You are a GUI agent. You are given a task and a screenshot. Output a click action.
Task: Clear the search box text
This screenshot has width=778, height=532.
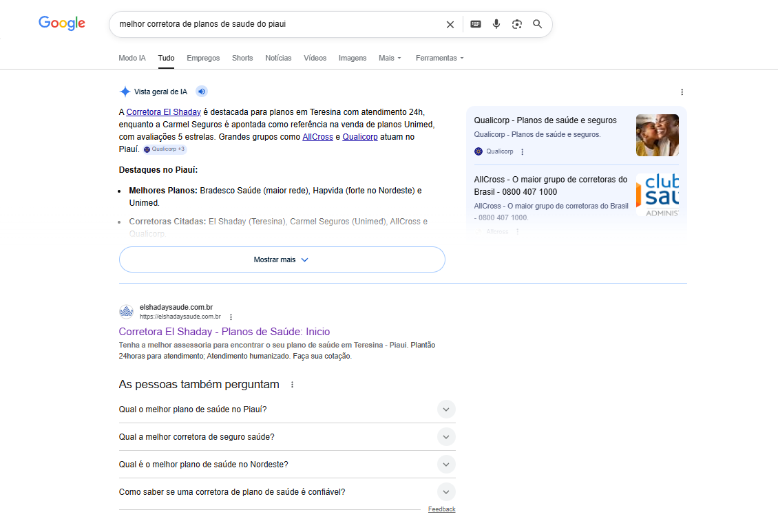(x=450, y=24)
